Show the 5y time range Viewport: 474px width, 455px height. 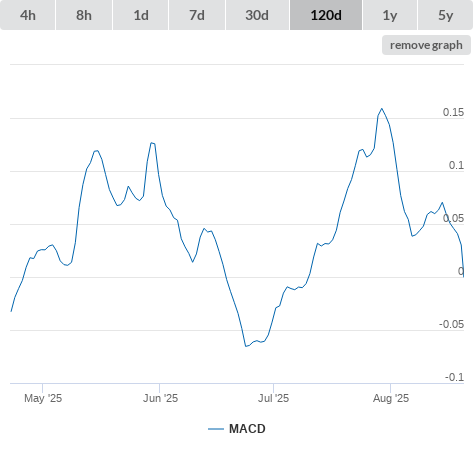click(446, 15)
